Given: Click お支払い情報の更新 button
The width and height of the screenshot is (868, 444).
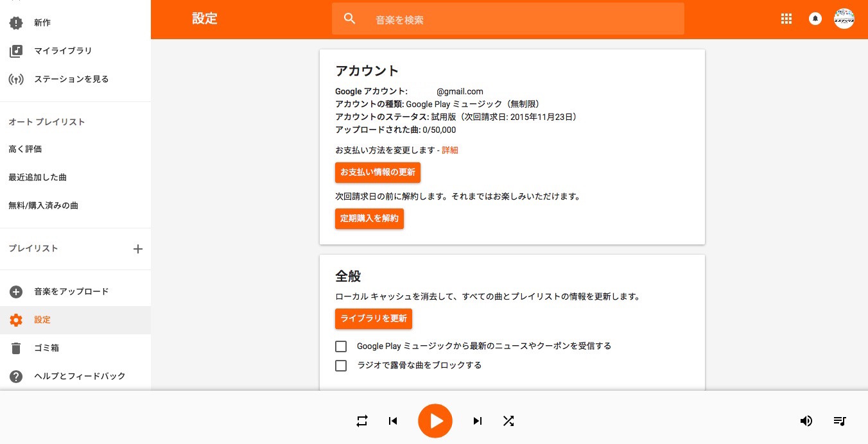Looking at the screenshot, I should tap(378, 173).
